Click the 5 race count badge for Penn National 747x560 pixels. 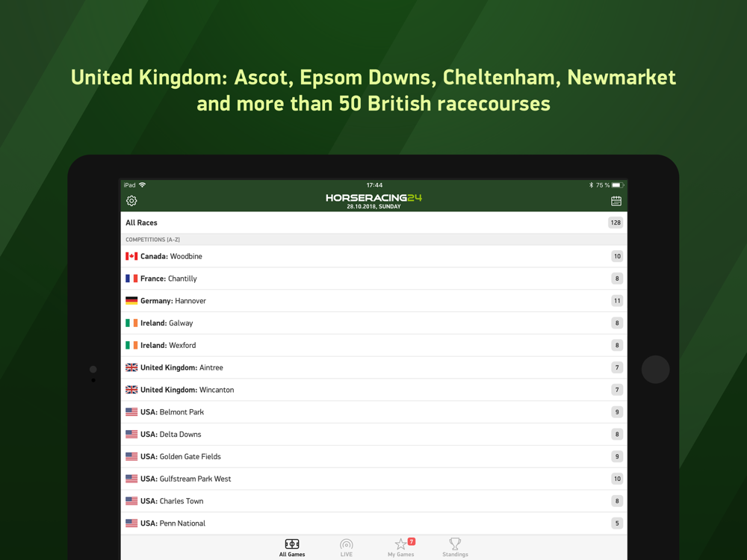pos(617,523)
